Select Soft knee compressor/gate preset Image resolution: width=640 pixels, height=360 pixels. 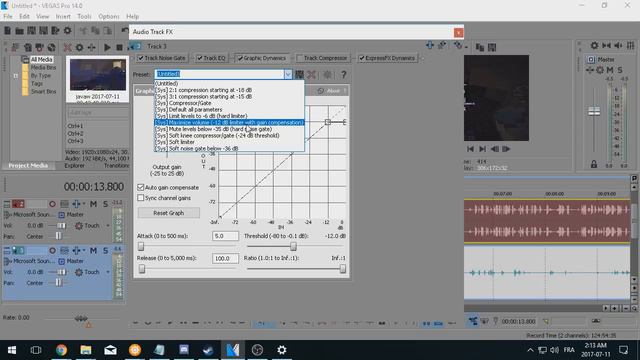pyautogui.click(x=229, y=136)
